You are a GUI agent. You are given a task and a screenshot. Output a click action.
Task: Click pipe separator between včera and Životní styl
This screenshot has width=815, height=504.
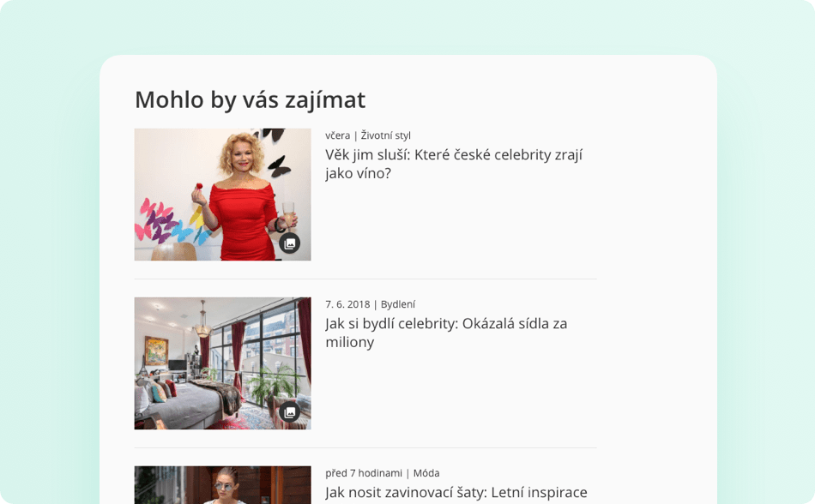pyautogui.click(x=355, y=135)
